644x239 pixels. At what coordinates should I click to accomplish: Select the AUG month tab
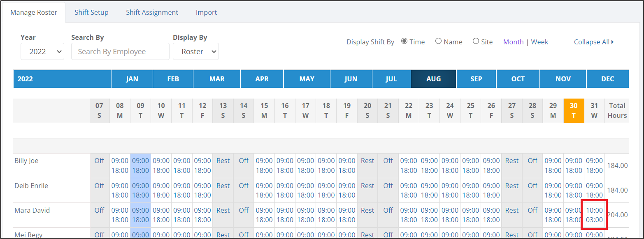tap(433, 79)
